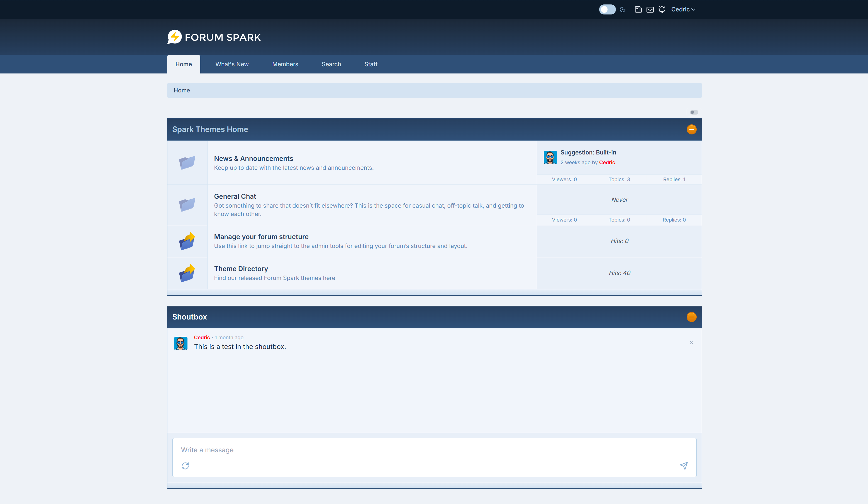The height and width of the screenshot is (504, 868).
Task: Click the Home breadcrumb link
Action: (x=182, y=90)
